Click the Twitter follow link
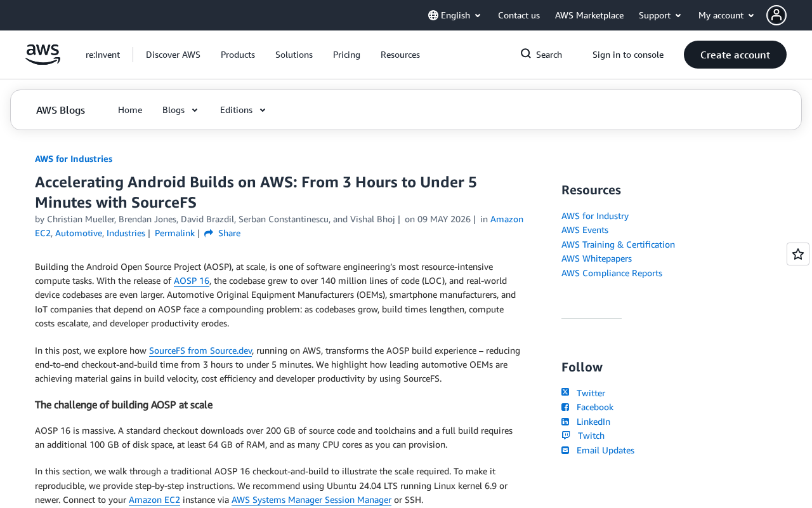 click(591, 393)
